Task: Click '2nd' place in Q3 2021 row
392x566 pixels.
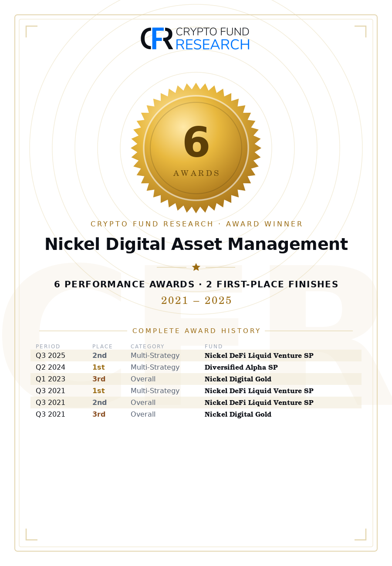Action: pyautogui.click(x=99, y=403)
